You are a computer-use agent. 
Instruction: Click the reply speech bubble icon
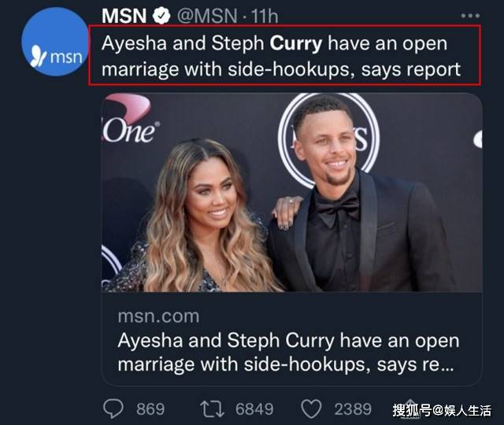click(113, 409)
